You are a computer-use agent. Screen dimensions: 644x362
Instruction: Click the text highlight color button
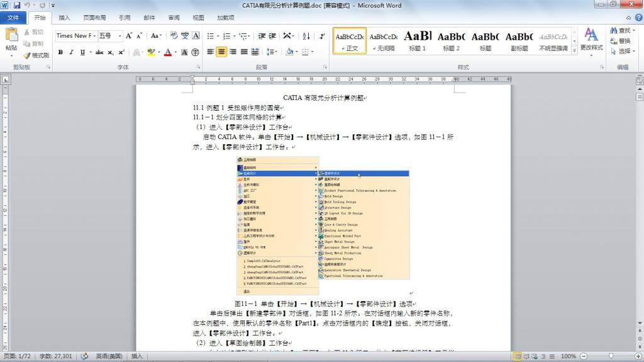tap(151, 52)
